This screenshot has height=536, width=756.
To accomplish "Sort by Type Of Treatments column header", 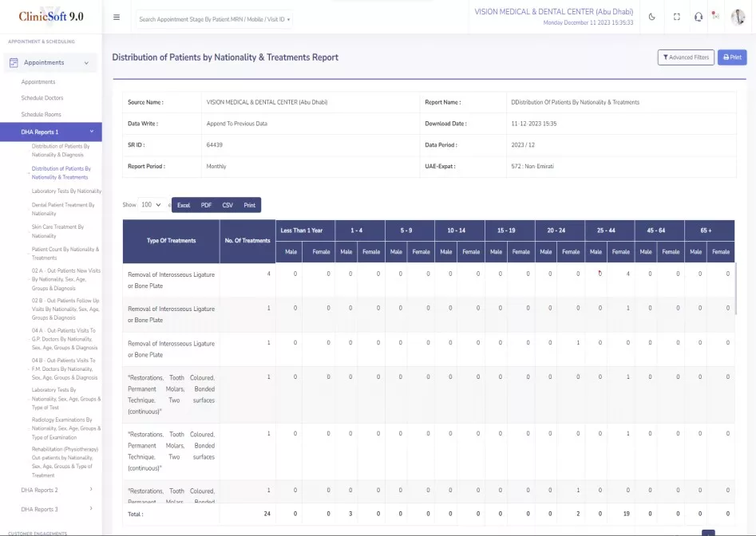I will click(x=171, y=241).
